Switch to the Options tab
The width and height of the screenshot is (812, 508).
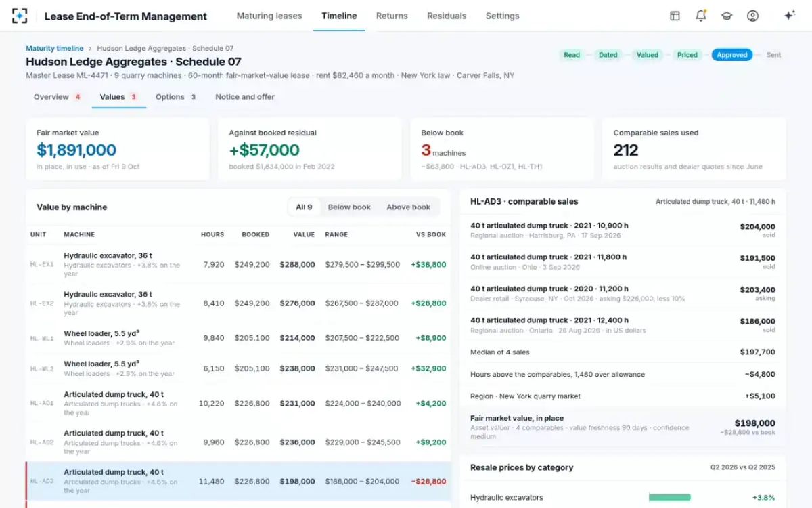pyautogui.click(x=176, y=97)
